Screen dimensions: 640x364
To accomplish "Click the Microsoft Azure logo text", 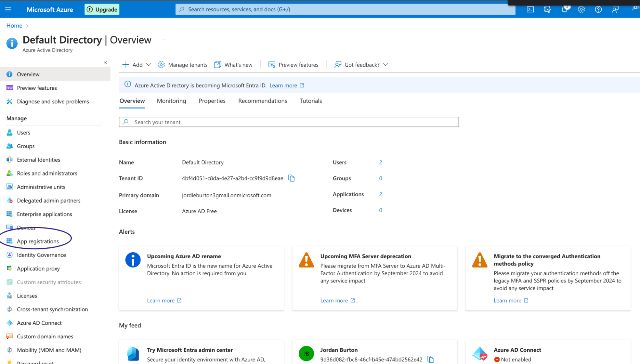I will tap(50, 10).
